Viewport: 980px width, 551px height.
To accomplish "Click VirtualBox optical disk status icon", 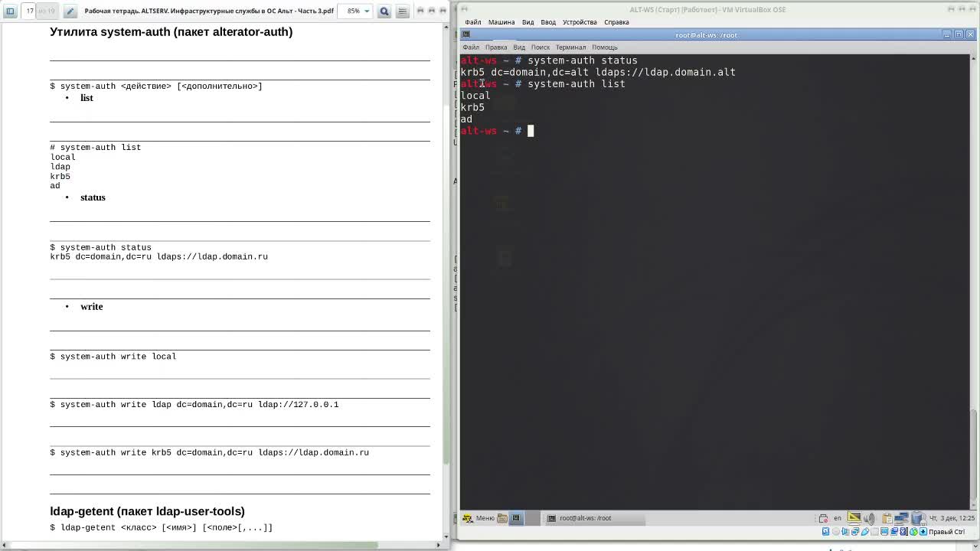I will pos(836,532).
